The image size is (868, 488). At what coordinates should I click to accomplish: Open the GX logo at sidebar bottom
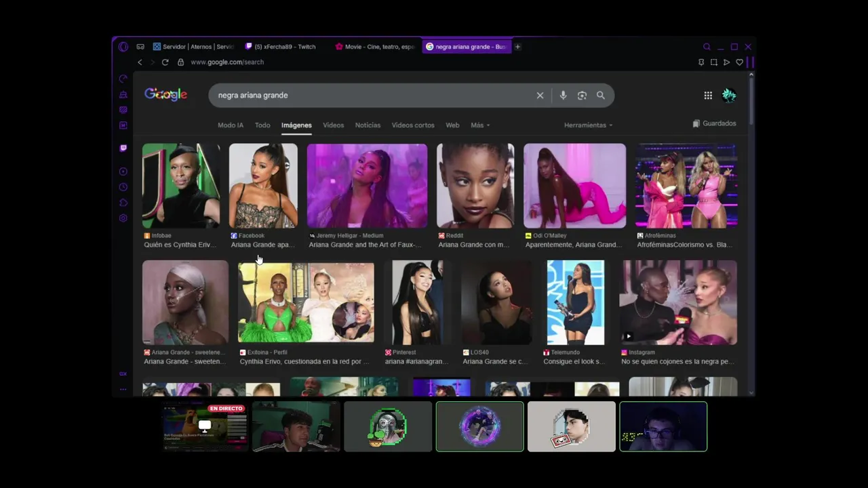[x=123, y=373]
